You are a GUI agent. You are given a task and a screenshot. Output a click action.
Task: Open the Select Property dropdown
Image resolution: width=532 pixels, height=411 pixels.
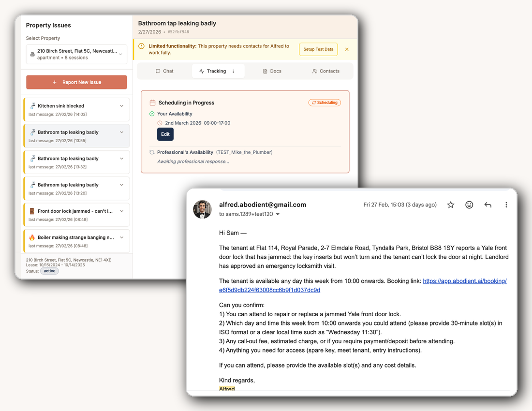pos(76,54)
